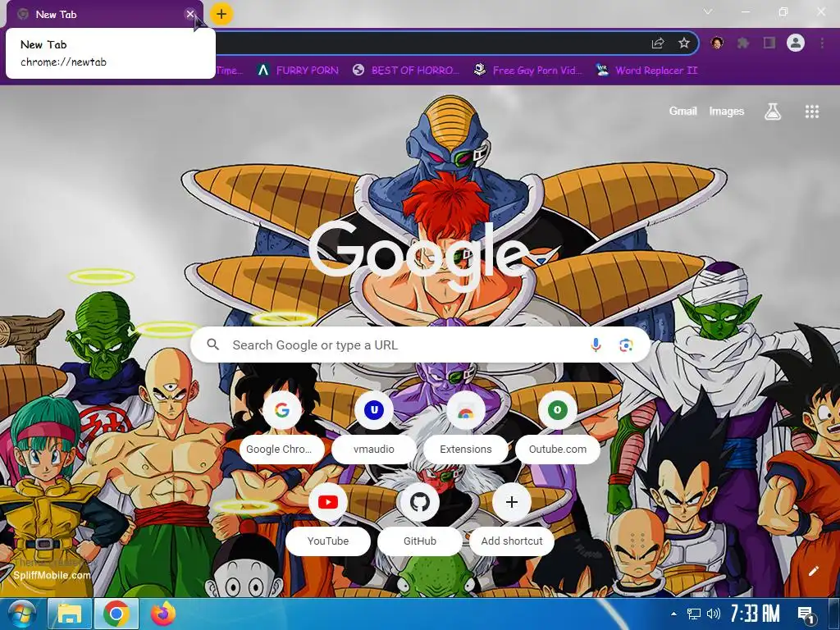
Task: Open the Extensions shortcut icon
Action: point(466,410)
